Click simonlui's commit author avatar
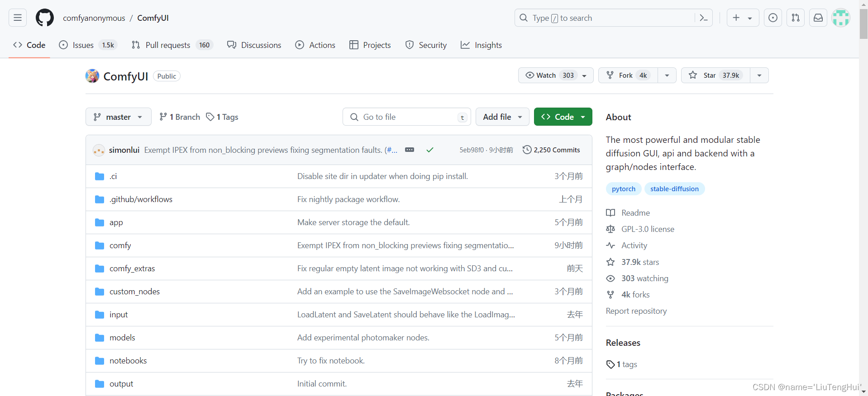This screenshot has height=396, width=868. coord(99,150)
